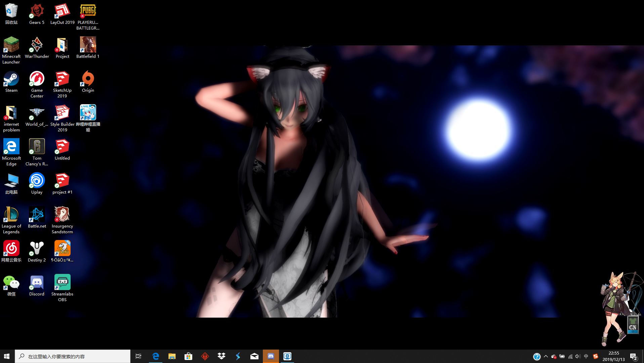Viewport: 644px width, 363px height.
Task: Focus the taskbar search box
Action: point(73,356)
